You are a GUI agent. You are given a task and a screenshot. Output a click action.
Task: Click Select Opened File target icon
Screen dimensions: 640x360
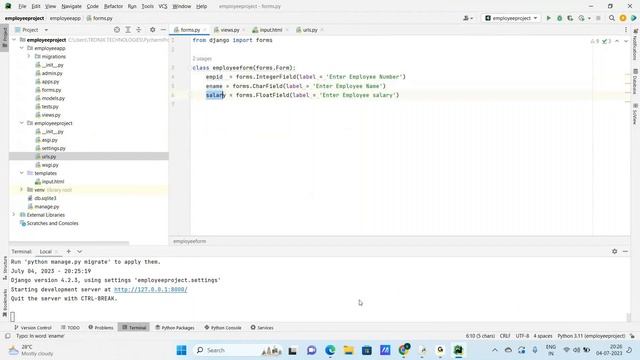[x=117, y=30]
